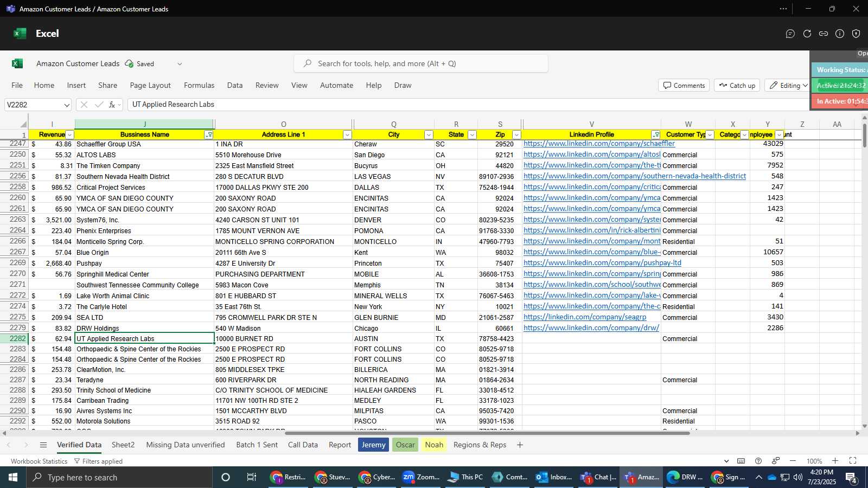Viewport: 868px width, 488px height.
Task: Open Windows notification center
Action: [852, 477]
